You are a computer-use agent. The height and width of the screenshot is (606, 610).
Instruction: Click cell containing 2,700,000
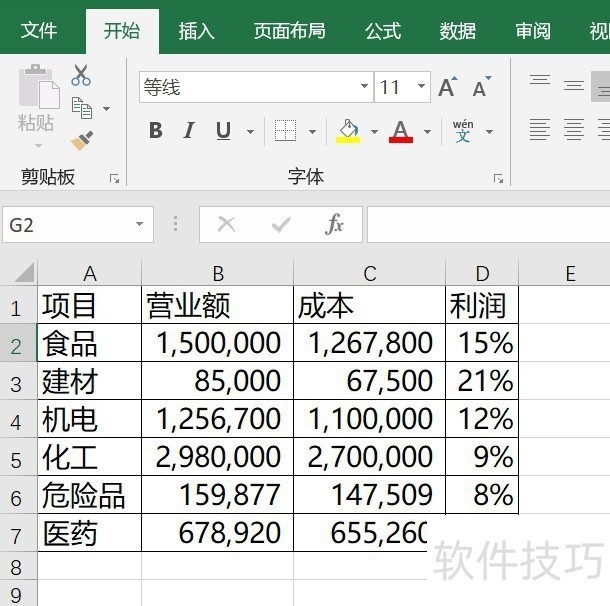370,457
